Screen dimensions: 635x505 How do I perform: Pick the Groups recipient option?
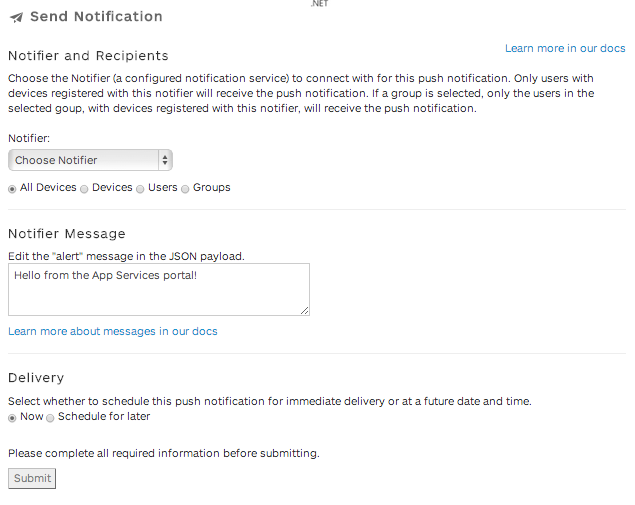point(185,188)
